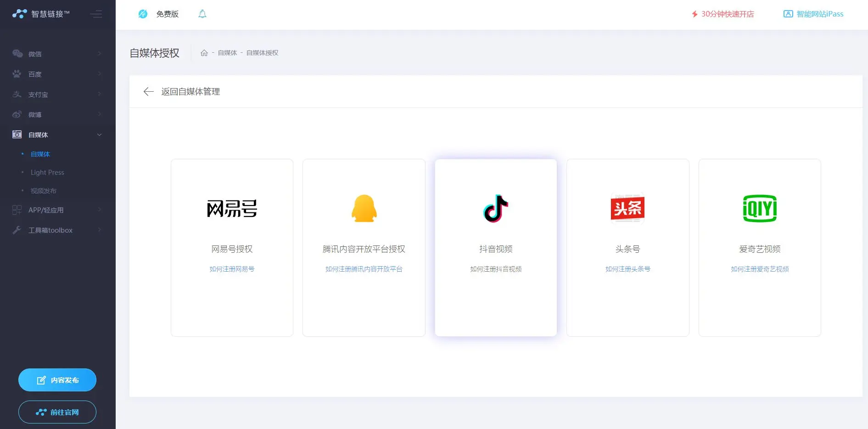Select the Toutiao red logo icon
868x429 pixels.
[x=627, y=209]
